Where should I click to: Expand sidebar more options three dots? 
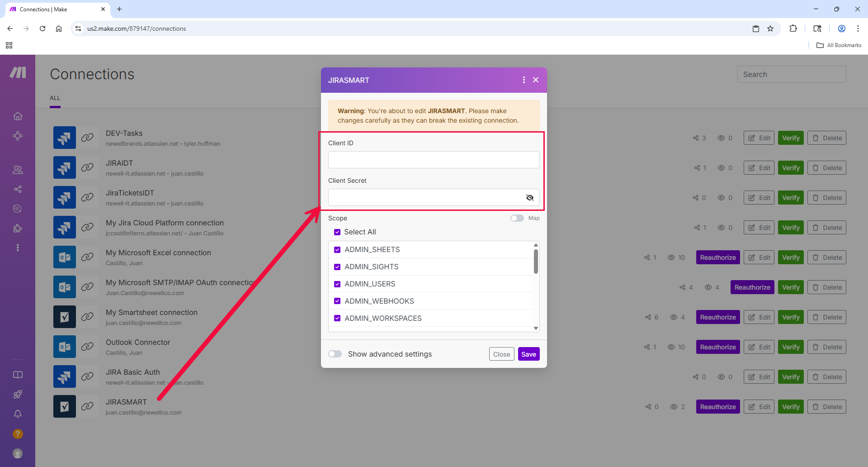click(18, 248)
